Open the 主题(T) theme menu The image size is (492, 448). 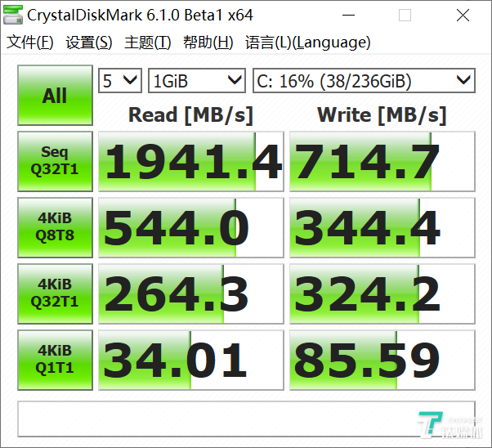click(148, 43)
